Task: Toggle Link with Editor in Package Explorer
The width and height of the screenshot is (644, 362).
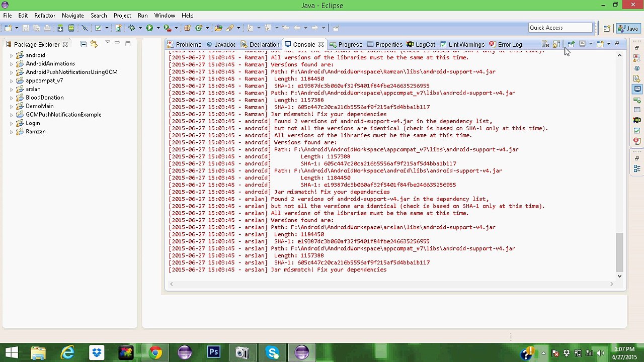Action: [x=94, y=44]
